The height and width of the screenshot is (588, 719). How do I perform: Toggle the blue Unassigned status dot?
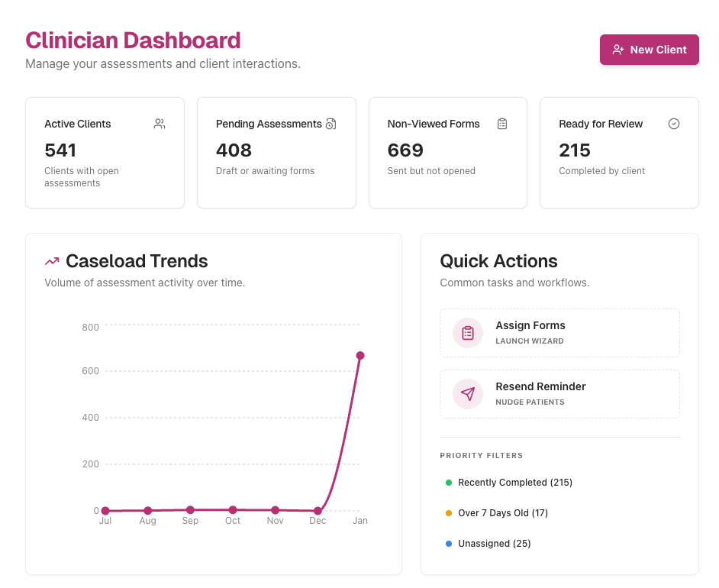[448, 544]
